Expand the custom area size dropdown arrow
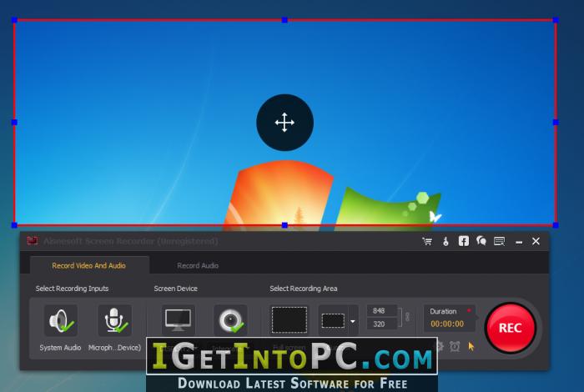Screen dimensions: 584x392 click(x=352, y=321)
